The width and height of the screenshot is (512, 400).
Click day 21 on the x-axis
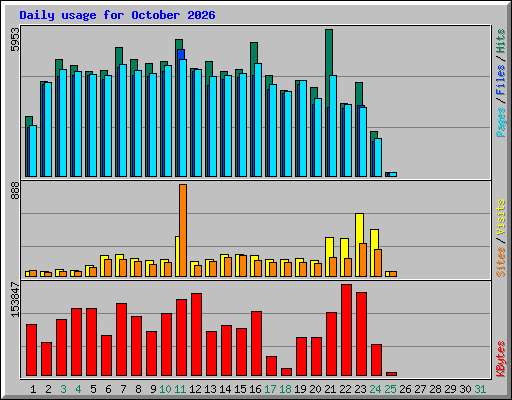(x=330, y=389)
